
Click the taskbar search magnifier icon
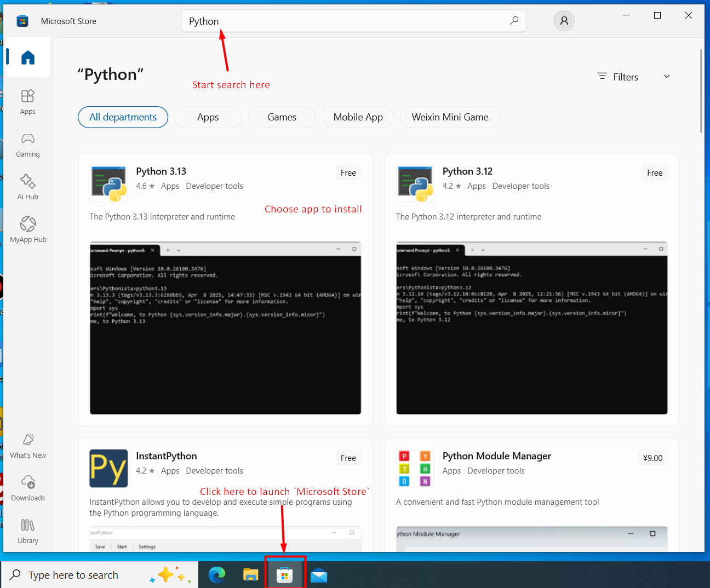15,574
